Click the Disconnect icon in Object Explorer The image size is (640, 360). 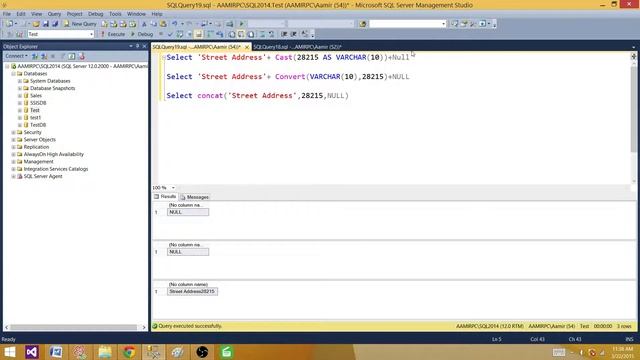(x=44, y=56)
